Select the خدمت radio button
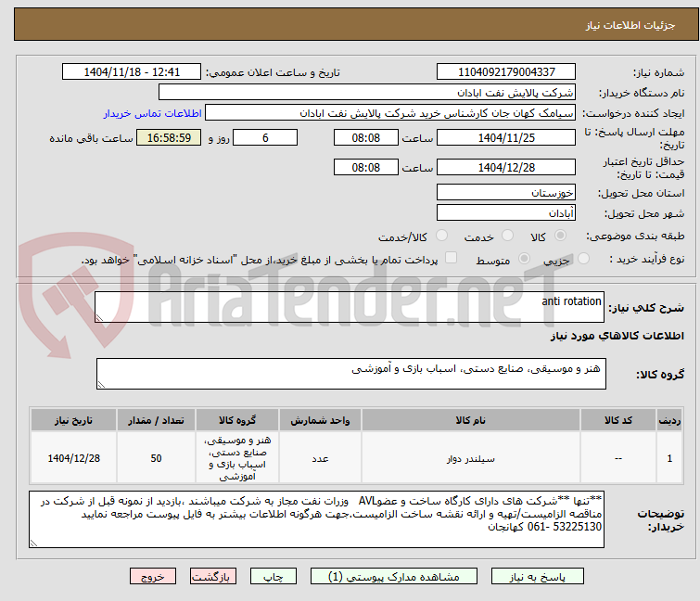 (507, 236)
